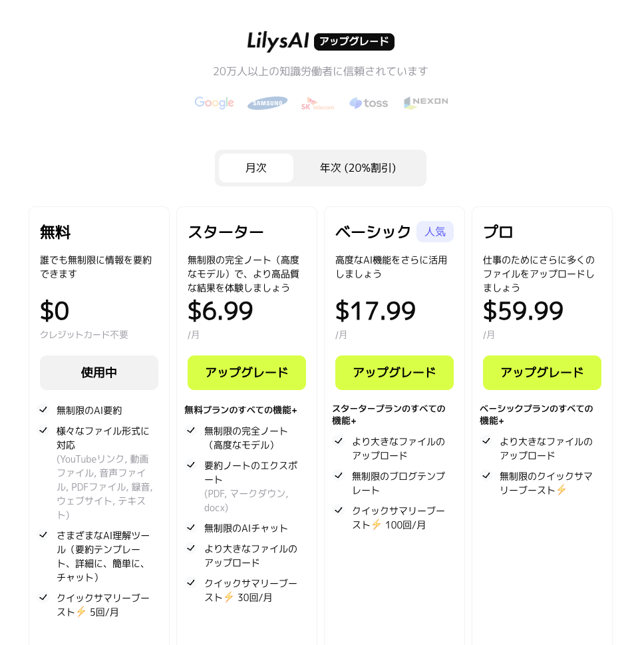Image resolution: width=644 pixels, height=645 pixels.
Task: Click the 使用中 button on free plan
Action: click(99, 373)
